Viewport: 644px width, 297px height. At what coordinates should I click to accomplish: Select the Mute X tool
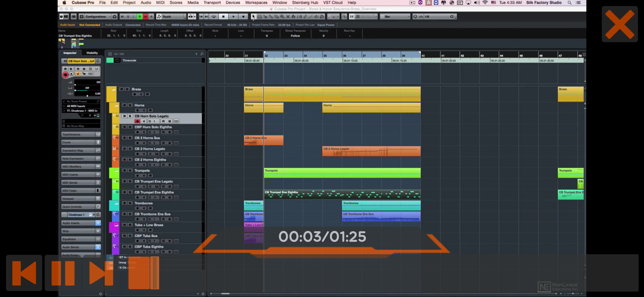(288, 17)
